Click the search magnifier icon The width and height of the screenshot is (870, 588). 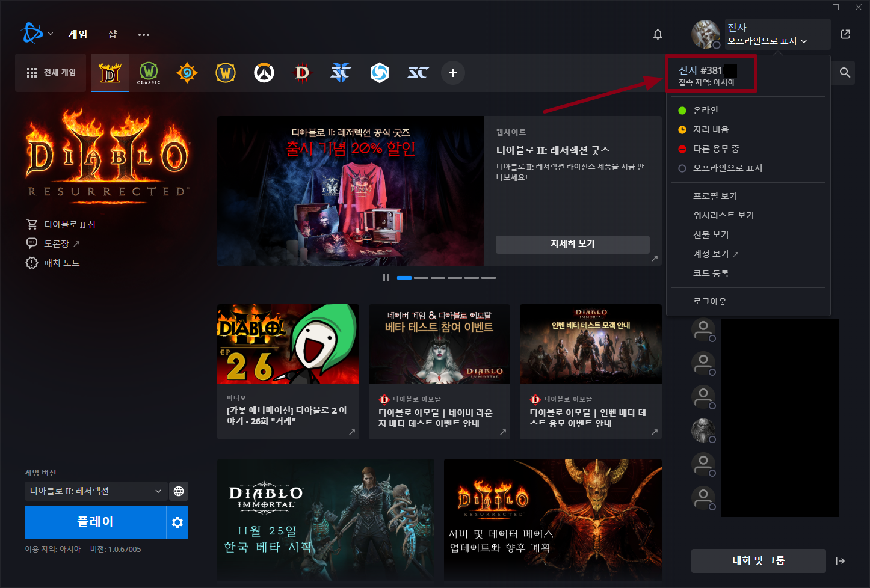845,73
